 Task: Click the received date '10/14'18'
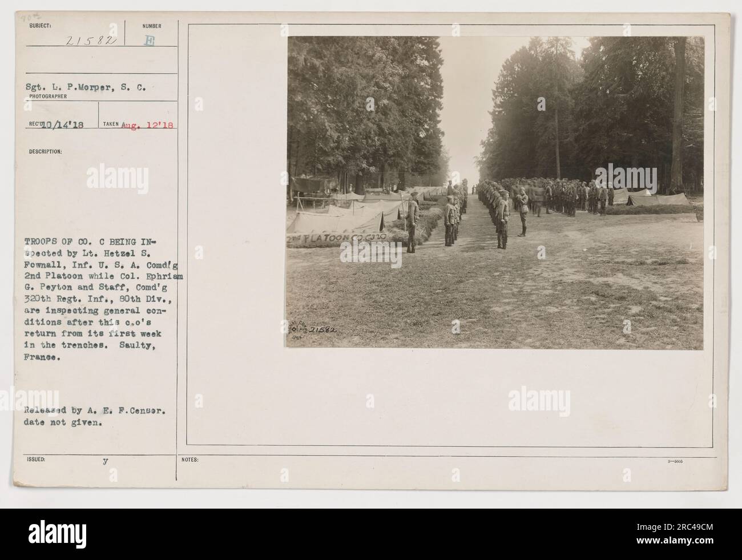[63, 124]
